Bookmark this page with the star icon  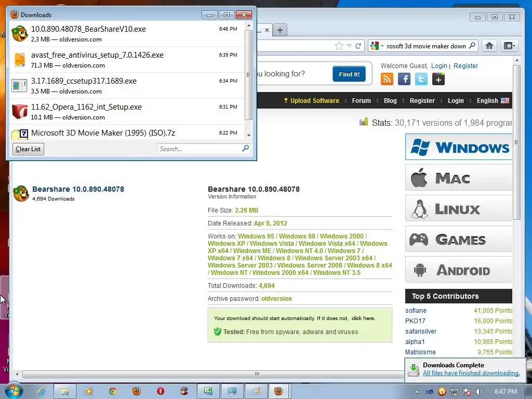pyautogui.click(x=339, y=46)
